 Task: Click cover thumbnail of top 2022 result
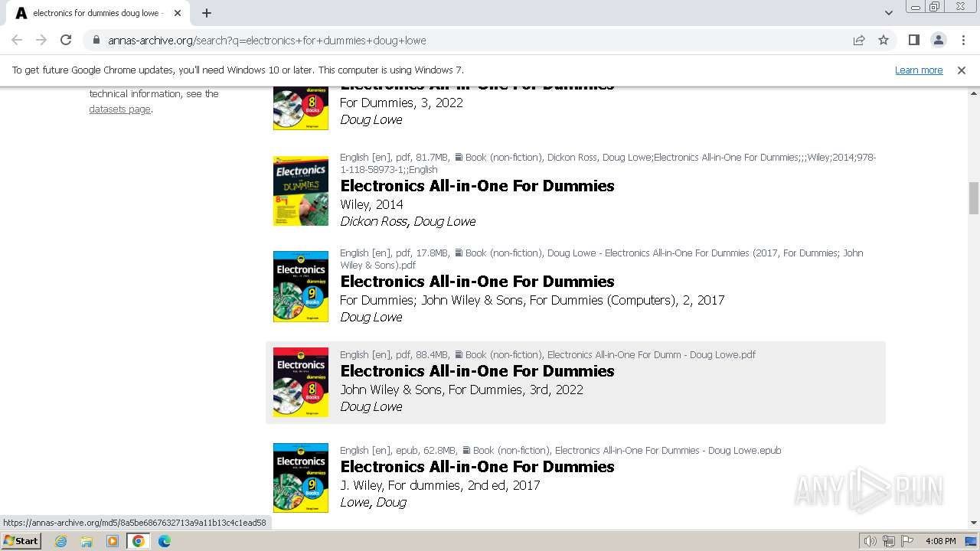click(x=301, y=108)
